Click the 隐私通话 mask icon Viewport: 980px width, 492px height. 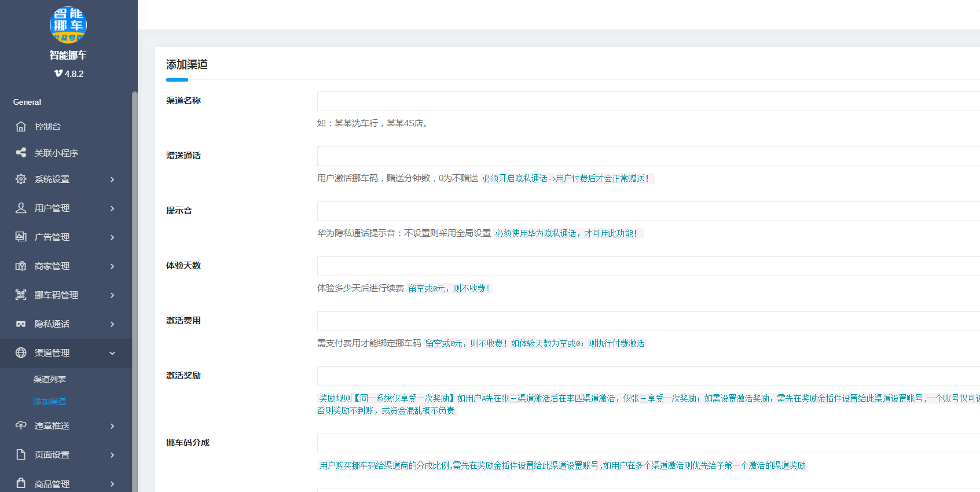21,324
